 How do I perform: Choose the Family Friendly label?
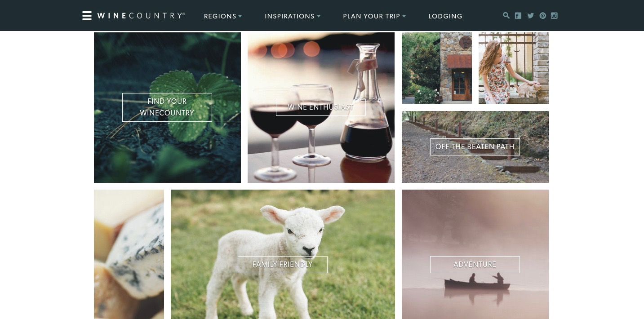283,265
